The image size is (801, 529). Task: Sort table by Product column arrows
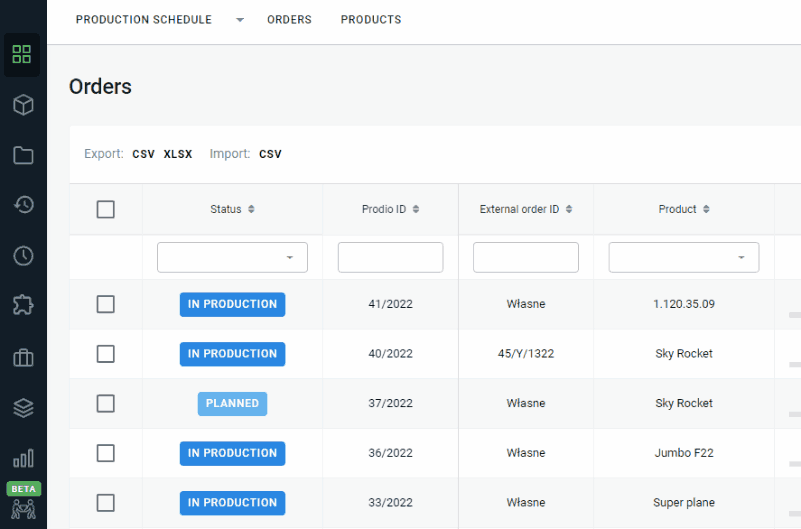tap(706, 209)
